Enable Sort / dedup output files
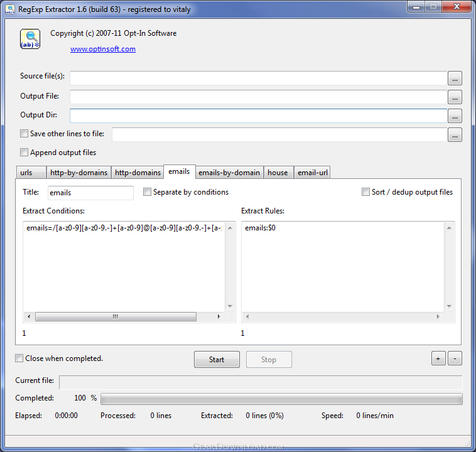Image resolution: width=476 pixels, height=452 pixels. 366,192
